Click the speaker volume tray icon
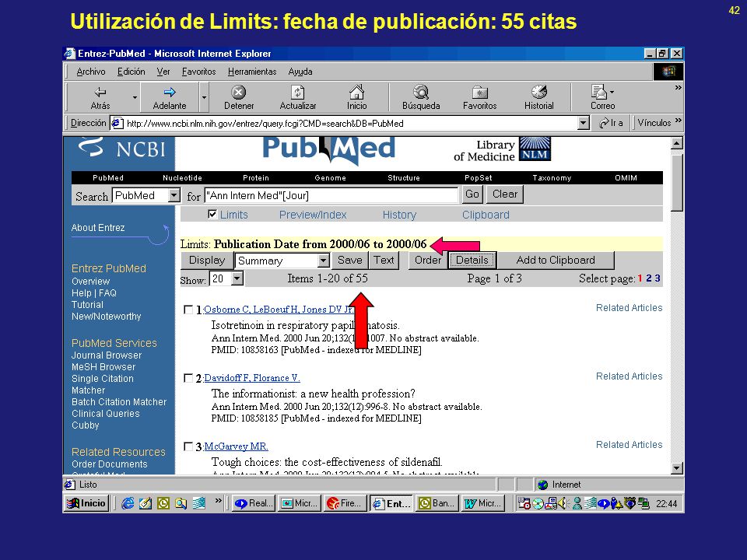The width and height of the screenshot is (747, 560). tap(563, 503)
